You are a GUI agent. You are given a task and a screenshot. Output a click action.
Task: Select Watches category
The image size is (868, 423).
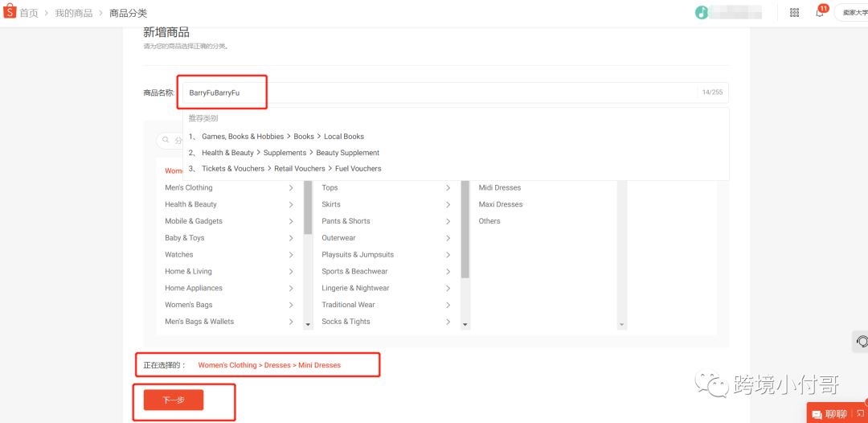point(178,255)
